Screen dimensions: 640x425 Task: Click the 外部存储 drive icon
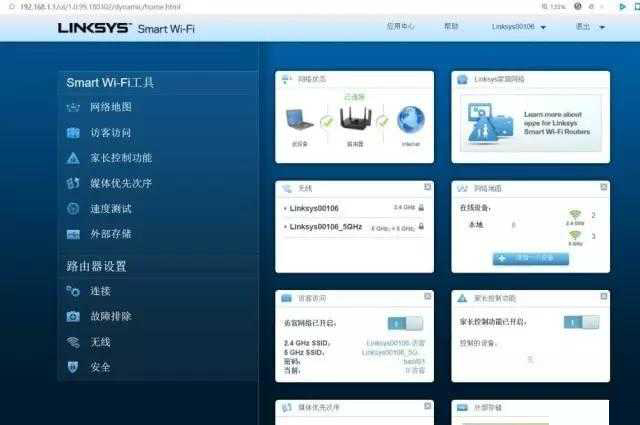click(x=73, y=234)
